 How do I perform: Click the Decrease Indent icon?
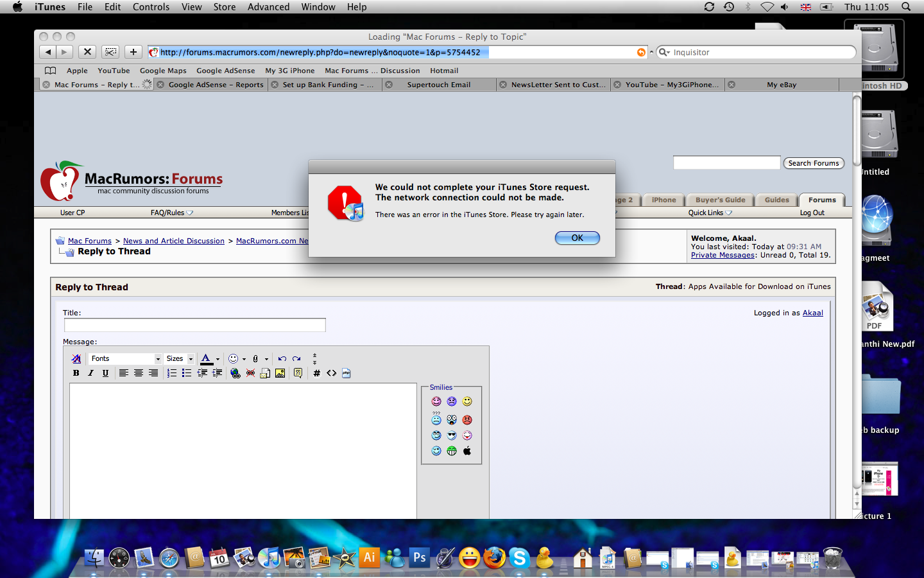click(x=202, y=373)
